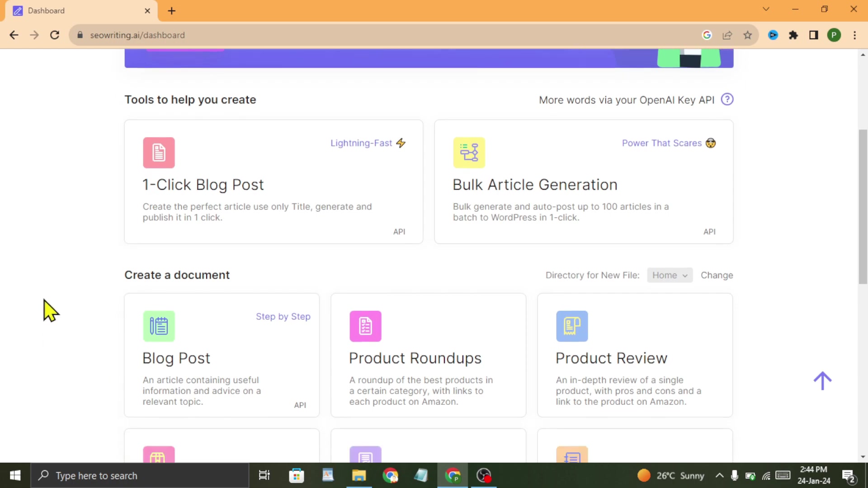Click the magenta Product Roundups icon
This screenshot has width=868, height=488.
coord(365,326)
